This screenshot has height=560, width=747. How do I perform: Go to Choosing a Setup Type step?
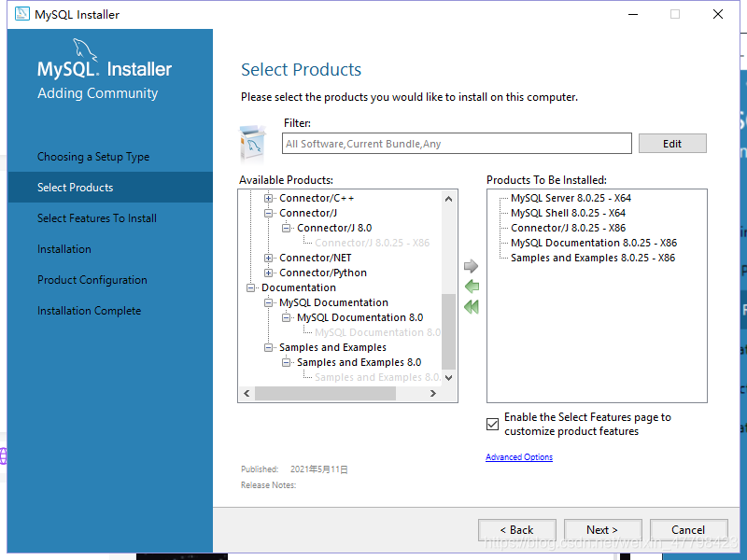click(x=93, y=157)
